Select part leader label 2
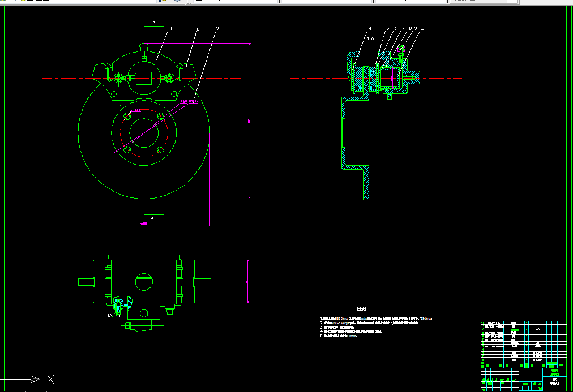573x392 pixels. click(x=198, y=29)
